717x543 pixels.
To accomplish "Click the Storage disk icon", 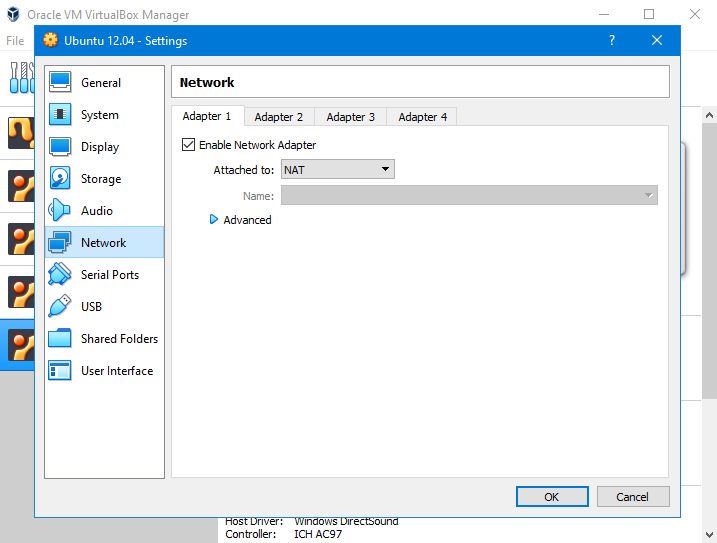I will click(x=60, y=178).
